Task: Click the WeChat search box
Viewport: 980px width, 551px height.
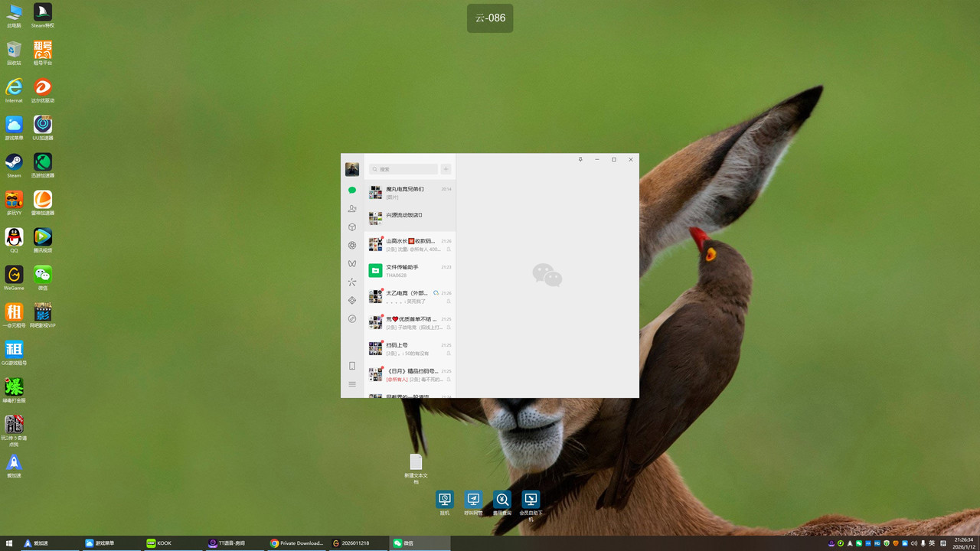Action: [403, 169]
